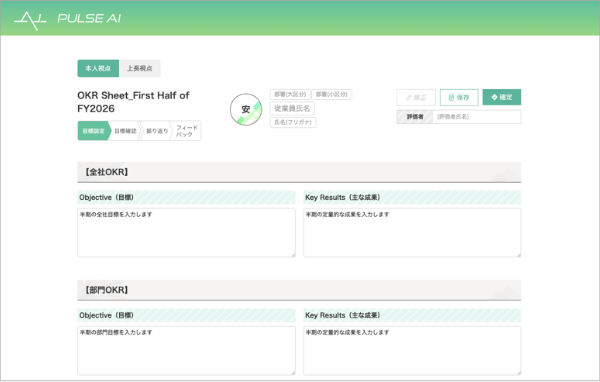Switch to the 本人視点 tab
The width and height of the screenshot is (600, 382).
(98, 69)
